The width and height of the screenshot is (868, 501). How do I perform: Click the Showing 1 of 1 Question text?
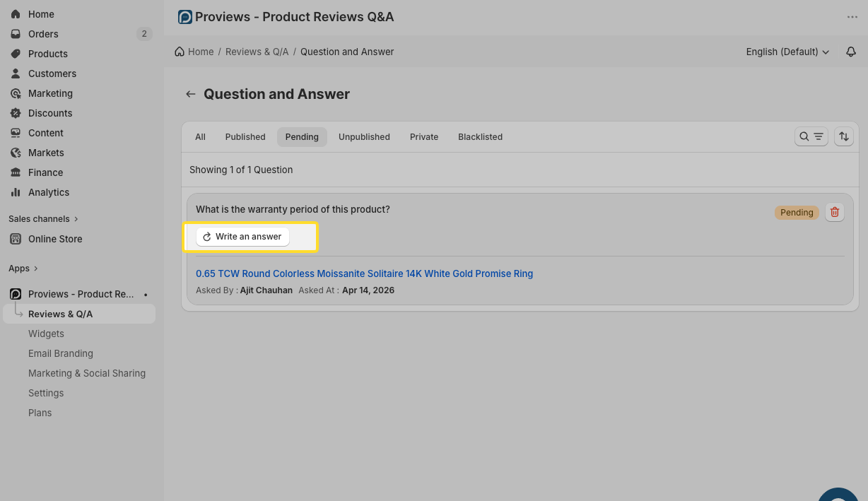[241, 170]
